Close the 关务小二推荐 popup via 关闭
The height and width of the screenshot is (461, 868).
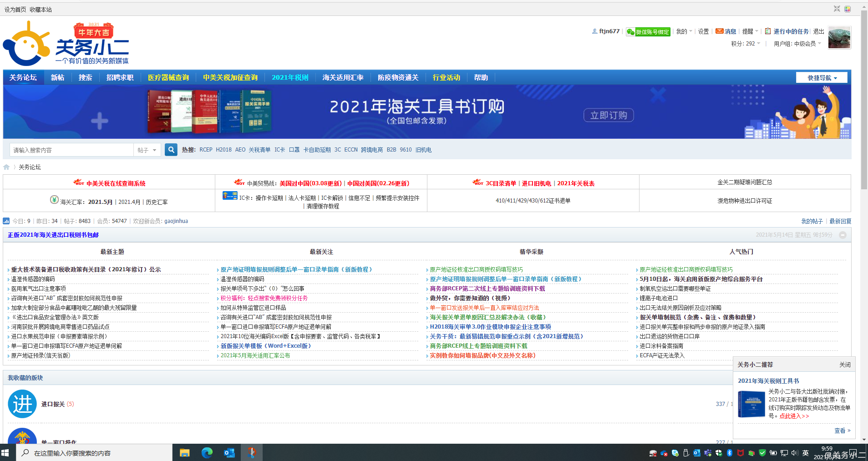tap(845, 365)
